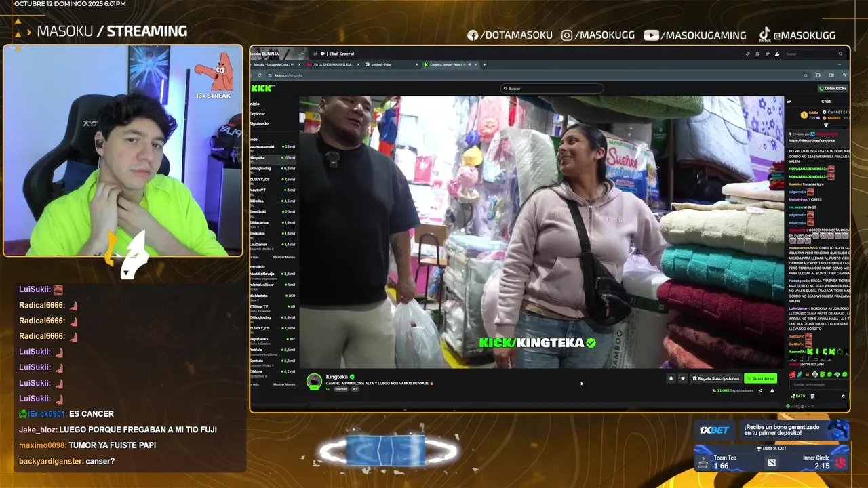Subscribe with the green Suscribirse button

[760, 378]
